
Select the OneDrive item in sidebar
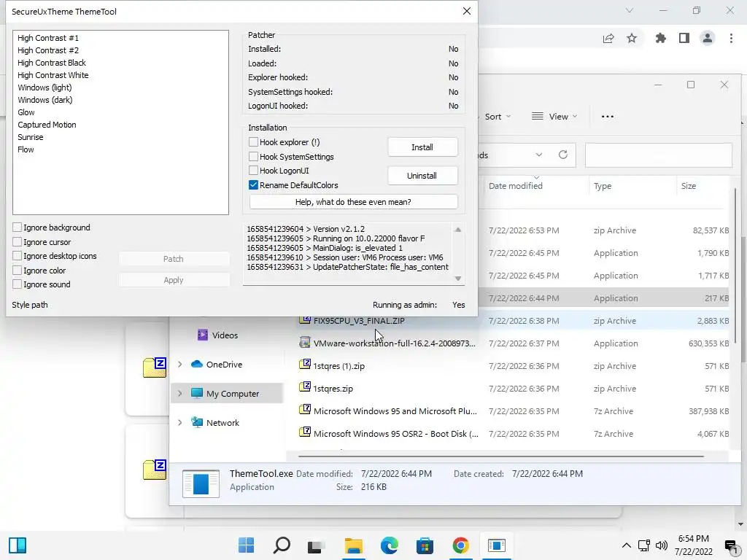(x=217, y=365)
